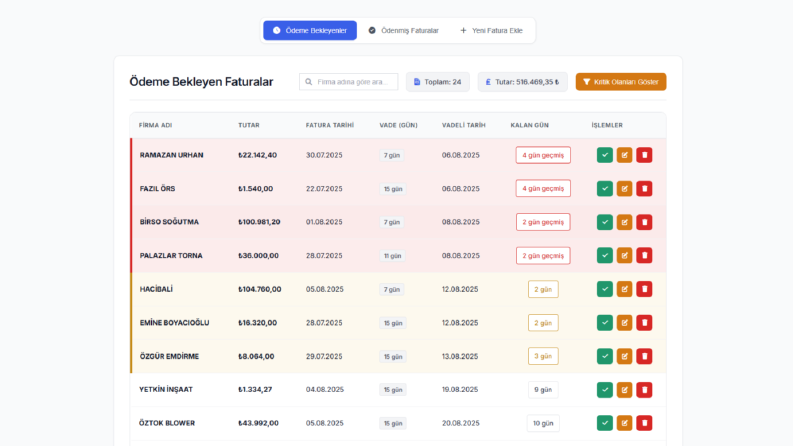Click the EMİNE BOYACIOĞLU company name
Image resolution: width=793 pixels, height=446 pixels.
(174, 323)
